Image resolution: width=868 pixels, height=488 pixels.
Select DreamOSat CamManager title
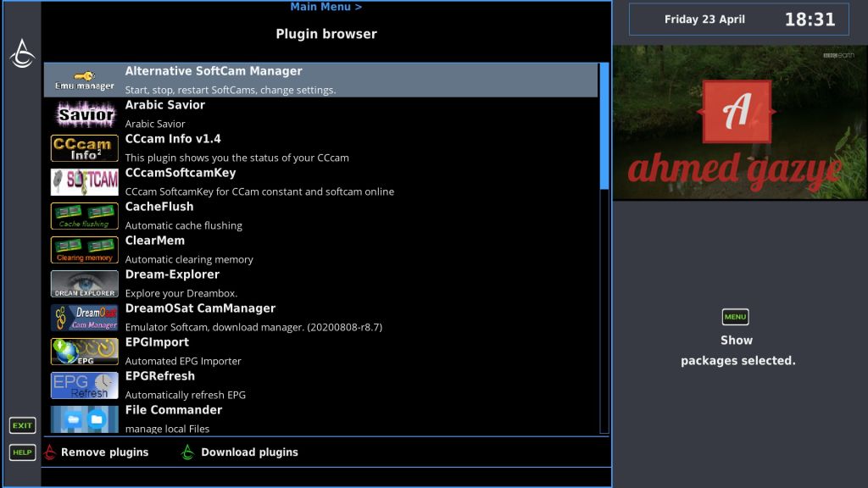[200, 308]
